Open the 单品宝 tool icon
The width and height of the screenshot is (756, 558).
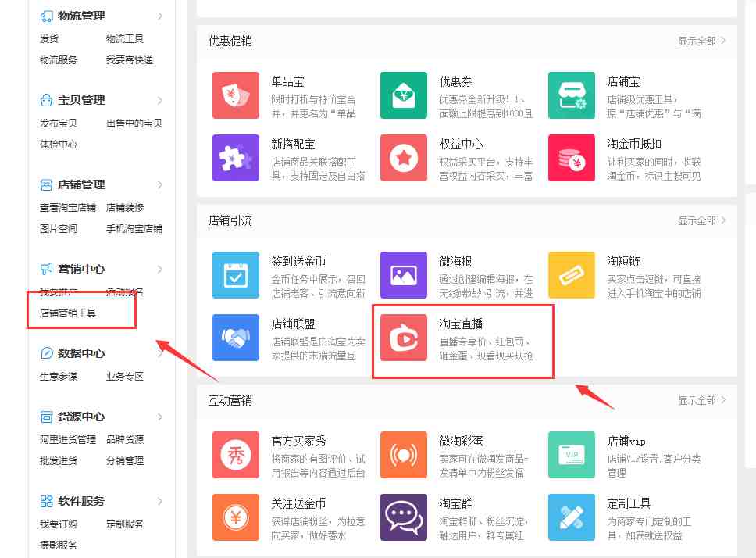click(236, 95)
